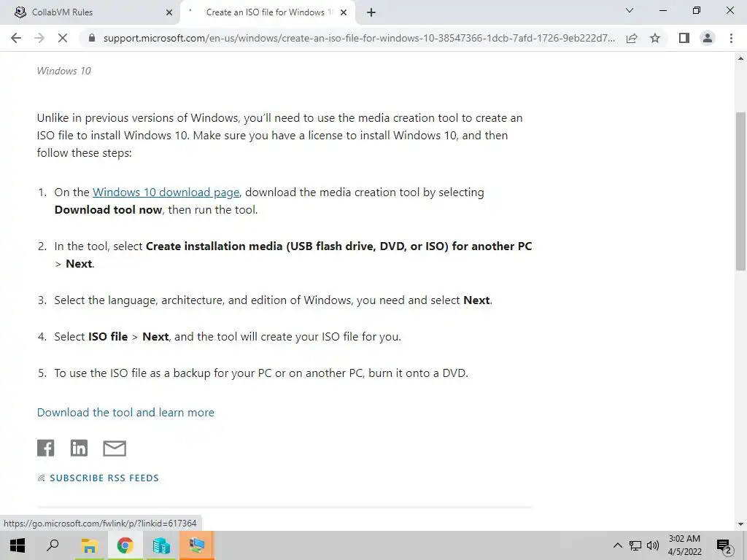Viewport: 747px width, 560px height.
Task: Go back to previous page in Chrome
Action: point(16,38)
